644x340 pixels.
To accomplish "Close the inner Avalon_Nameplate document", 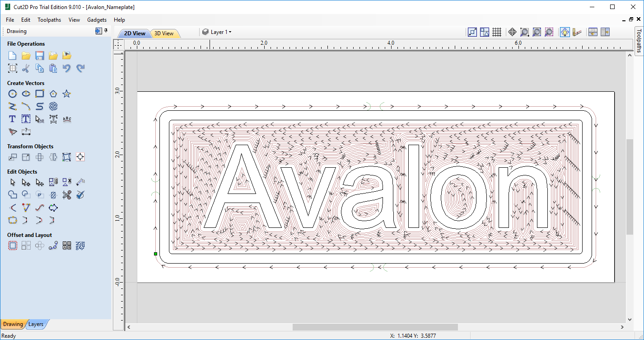I will point(639,19).
